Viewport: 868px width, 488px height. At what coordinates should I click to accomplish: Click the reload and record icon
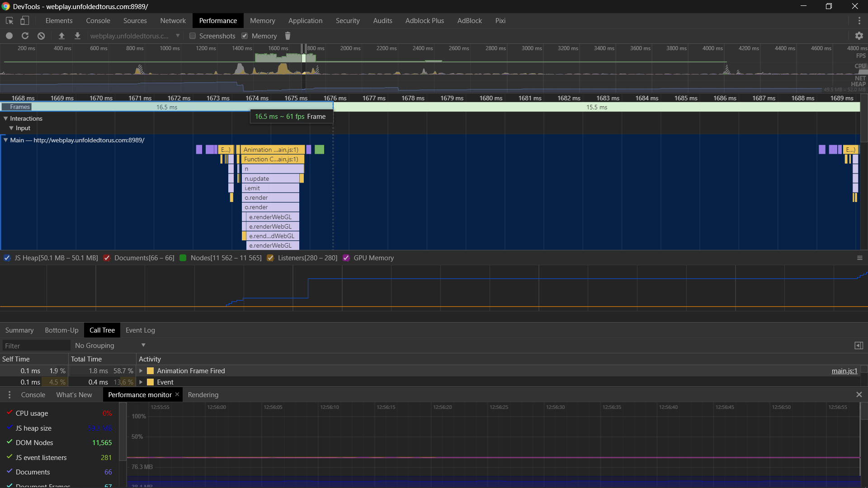coord(25,36)
